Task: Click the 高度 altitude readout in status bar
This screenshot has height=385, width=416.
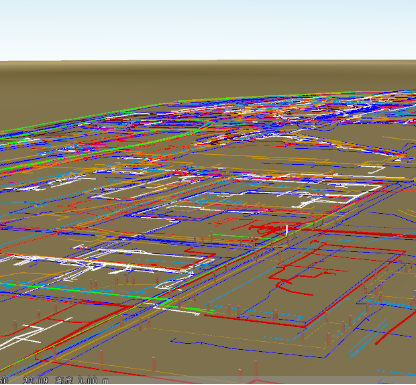Action: [x=82, y=380]
